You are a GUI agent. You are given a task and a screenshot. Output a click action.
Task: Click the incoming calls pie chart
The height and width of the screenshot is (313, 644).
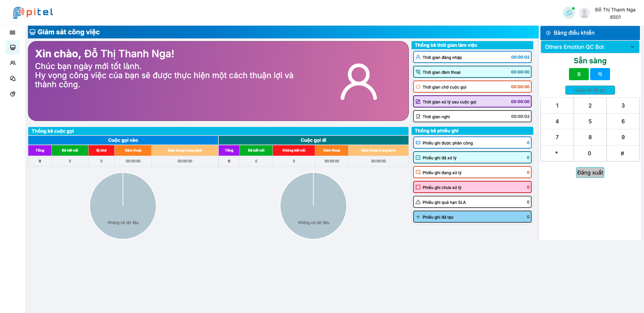coord(123,206)
